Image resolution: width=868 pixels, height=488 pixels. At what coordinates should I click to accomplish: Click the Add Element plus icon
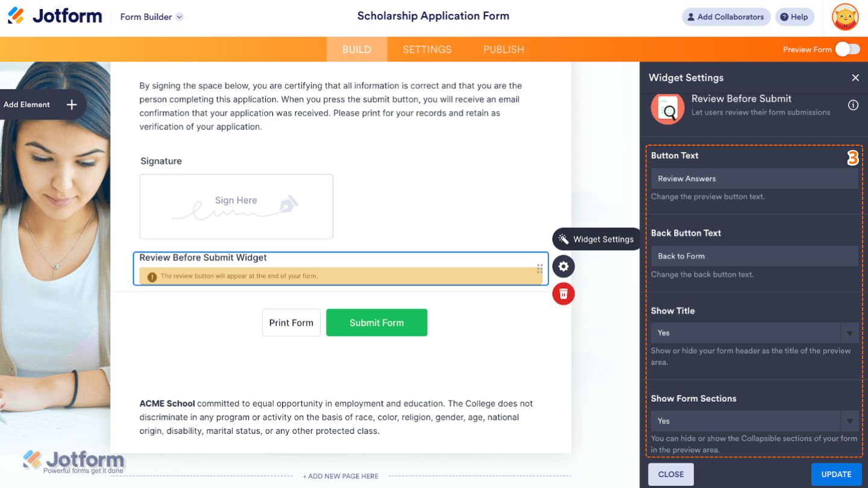coord(72,105)
